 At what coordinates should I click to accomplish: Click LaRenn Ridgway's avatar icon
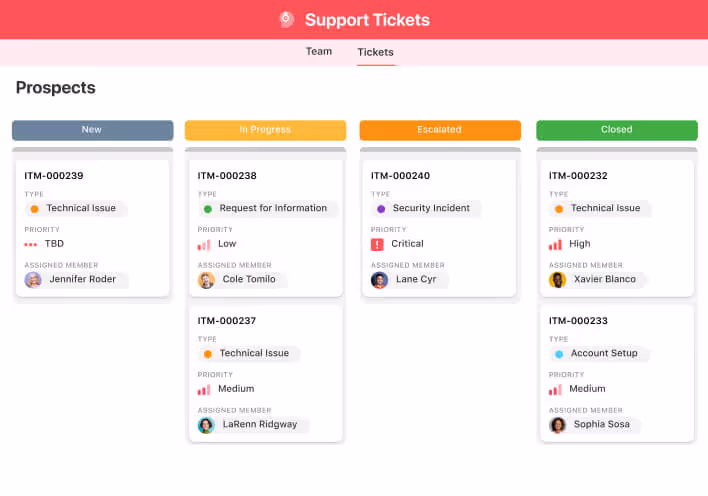[207, 425]
